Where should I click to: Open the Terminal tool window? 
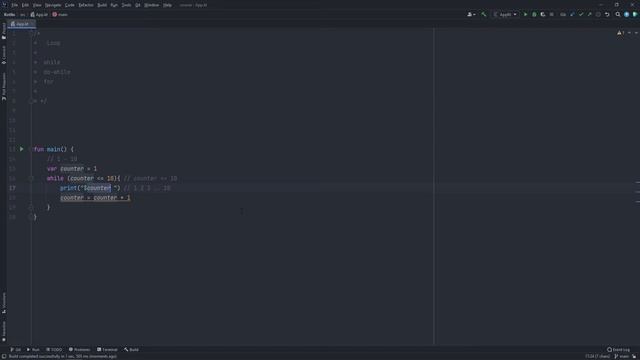click(x=107, y=350)
